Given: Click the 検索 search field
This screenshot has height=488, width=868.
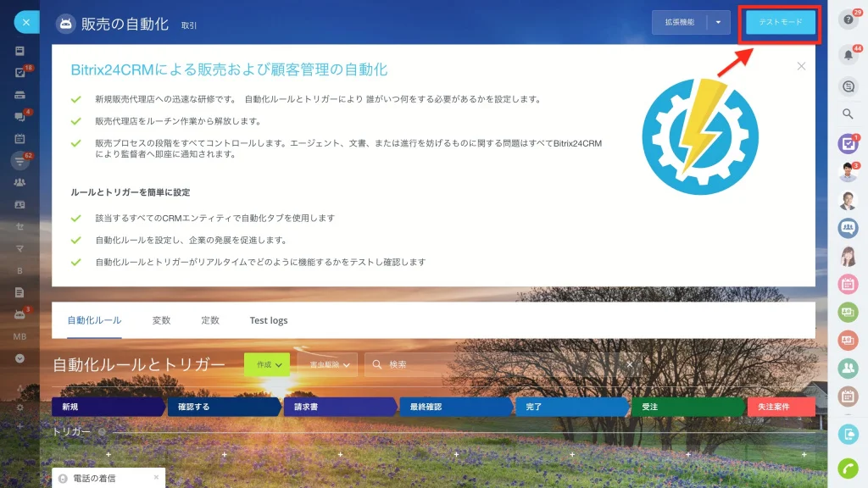Looking at the screenshot, I should 503,364.
